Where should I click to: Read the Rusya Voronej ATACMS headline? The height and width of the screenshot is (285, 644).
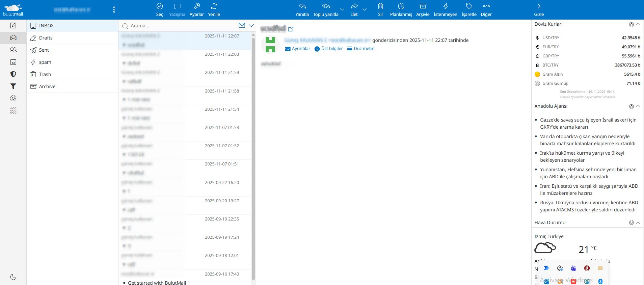589,206
